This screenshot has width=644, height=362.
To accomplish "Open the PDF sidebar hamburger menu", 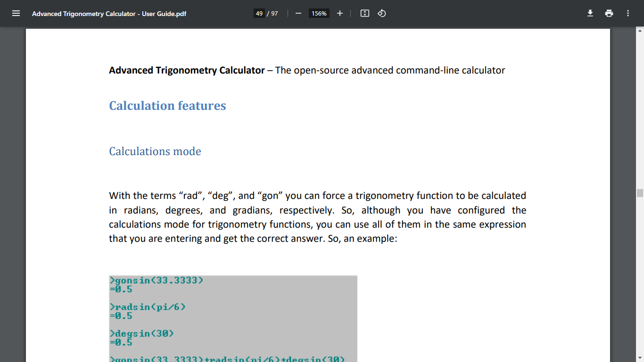I will click(16, 13).
